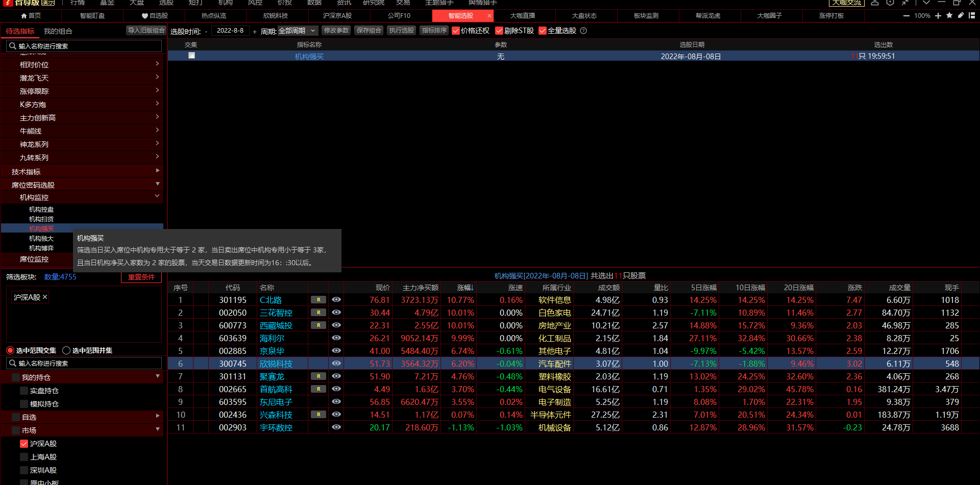This screenshot has width=980, height=485.
Task: Collapse the 机构监控 group
Action: (157, 196)
